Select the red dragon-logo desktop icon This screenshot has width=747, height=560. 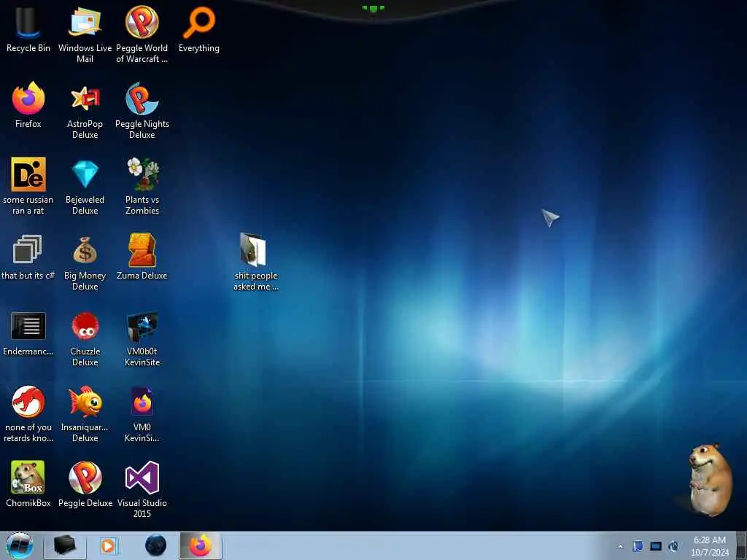pos(28,414)
